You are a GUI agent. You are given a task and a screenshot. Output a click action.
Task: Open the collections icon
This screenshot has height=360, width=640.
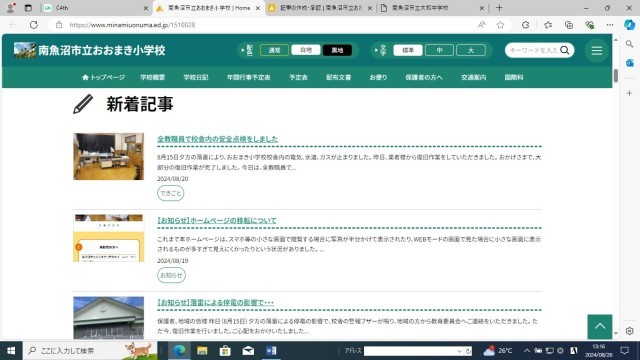(x=569, y=25)
